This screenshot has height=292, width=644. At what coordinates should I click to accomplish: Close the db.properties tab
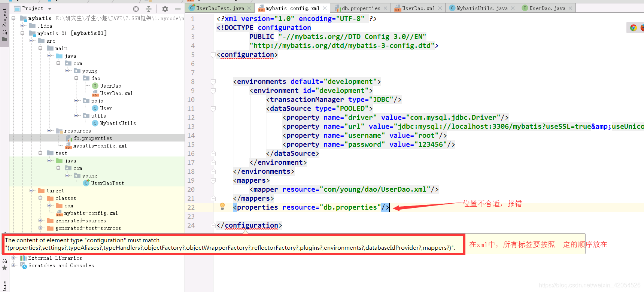coord(385,8)
